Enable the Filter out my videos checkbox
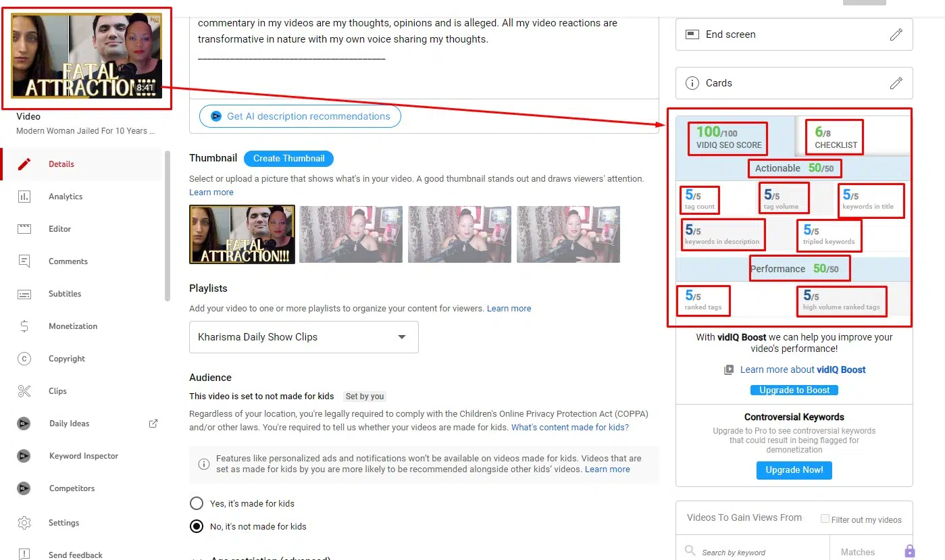945x560 pixels. (825, 519)
